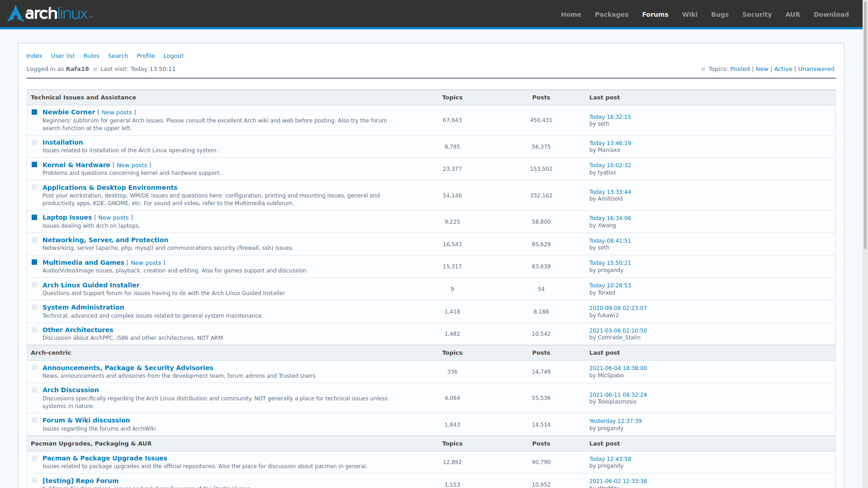Click the System Administration status icon
The width and height of the screenshot is (868, 488).
click(x=34, y=307)
